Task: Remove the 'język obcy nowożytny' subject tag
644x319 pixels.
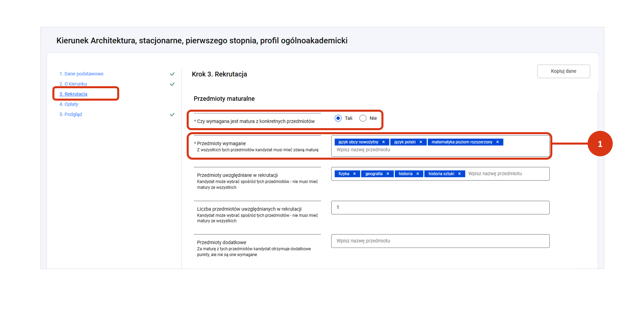Action: coord(383,142)
